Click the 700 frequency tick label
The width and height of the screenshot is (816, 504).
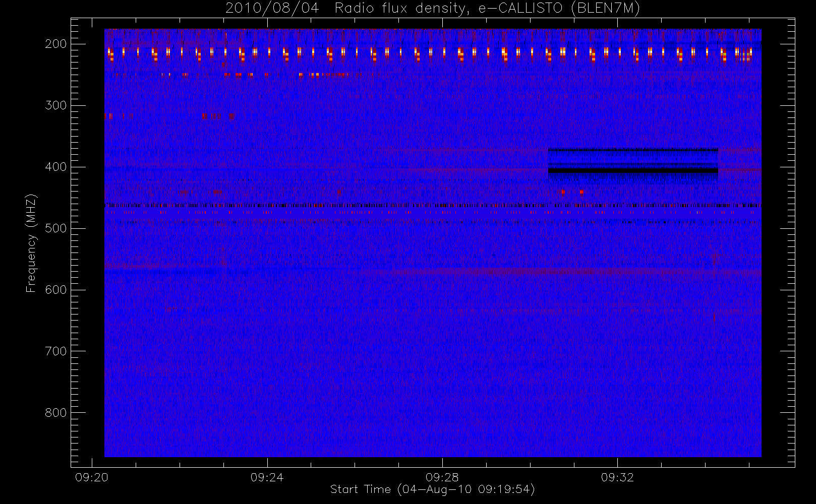coord(55,351)
